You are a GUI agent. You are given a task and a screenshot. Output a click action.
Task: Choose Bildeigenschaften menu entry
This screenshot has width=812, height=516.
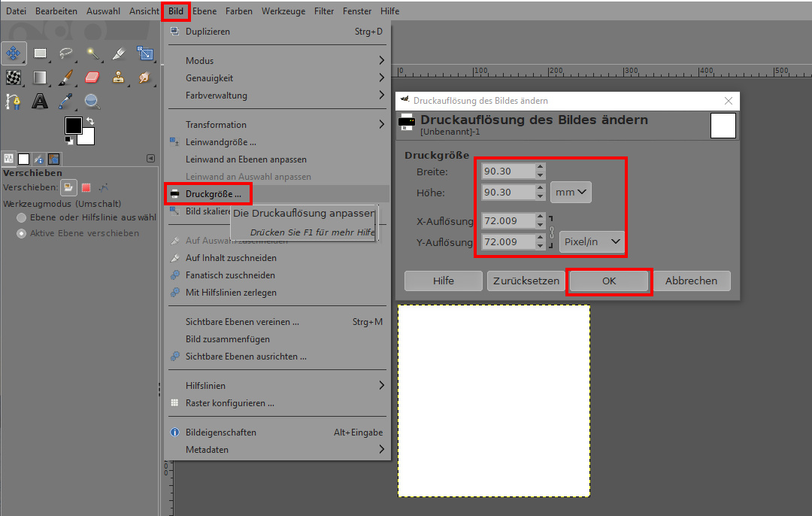pos(277,432)
